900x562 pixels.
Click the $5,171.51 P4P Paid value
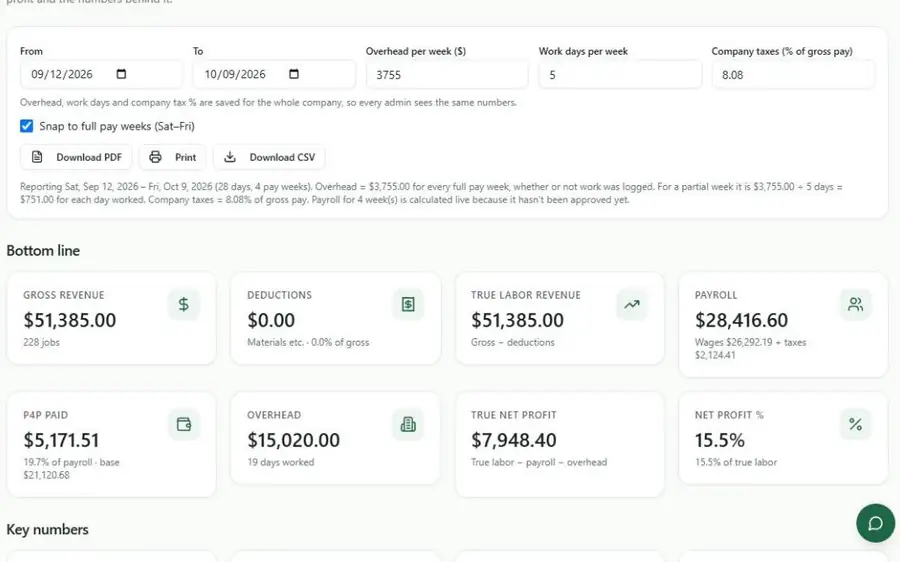(61, 440)
